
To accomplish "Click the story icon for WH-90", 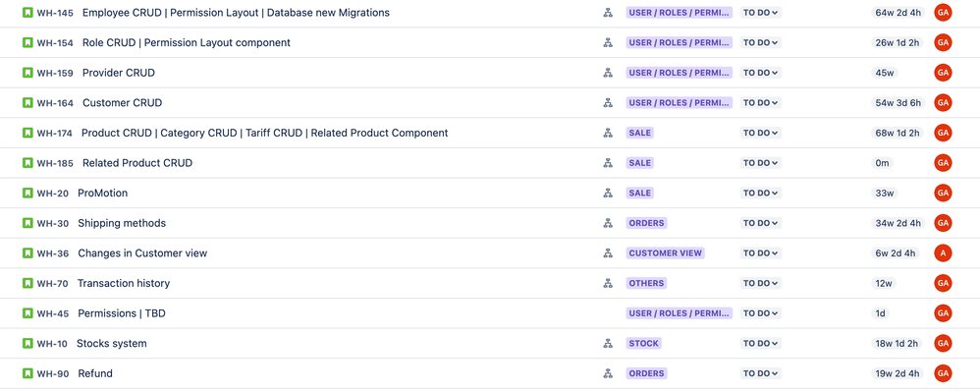I will (27, 373).
